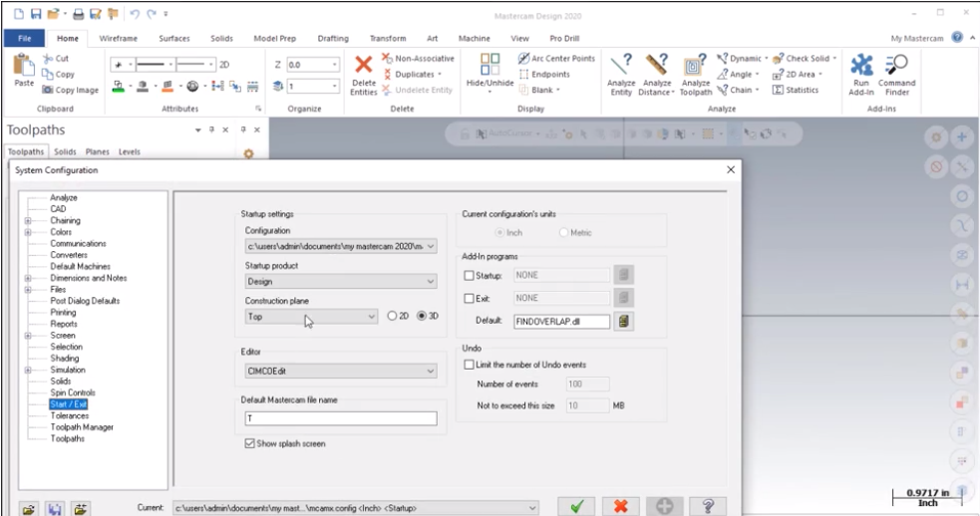Click the Toolpaths panel gear icon
The image size is (980, 516).
(249, 153)
